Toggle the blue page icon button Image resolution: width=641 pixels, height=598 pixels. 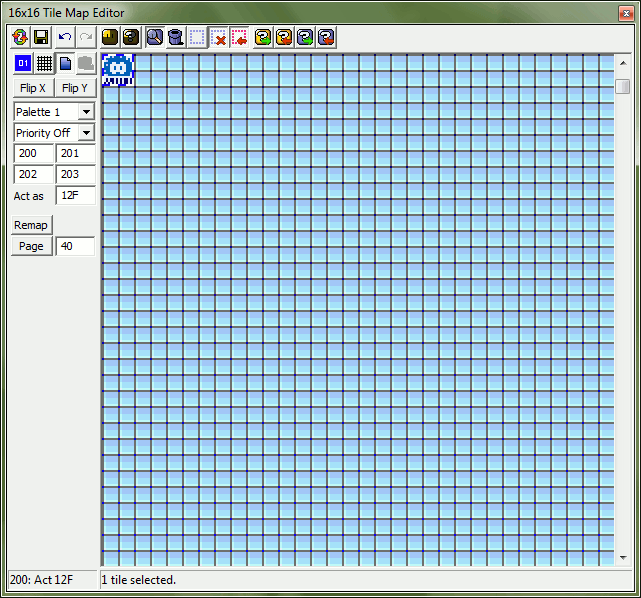[65, 63]
